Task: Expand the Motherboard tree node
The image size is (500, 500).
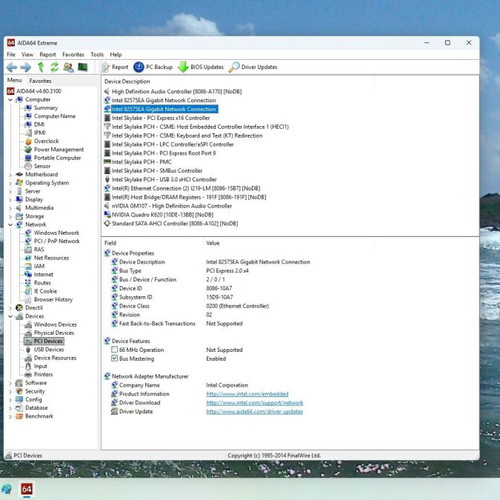Action: (11, 175)
